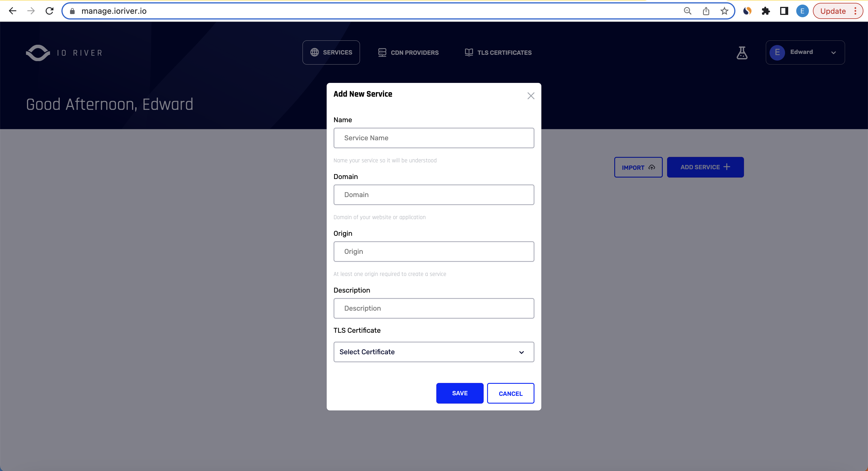Click the Save button

pyautogui.click(x=460, y=393)
